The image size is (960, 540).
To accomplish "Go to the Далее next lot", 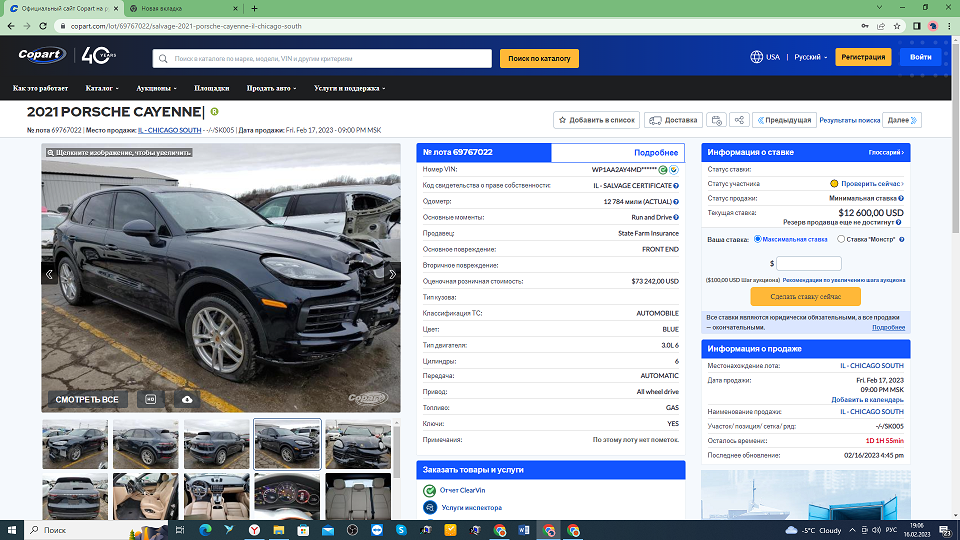I will point(902,120).
